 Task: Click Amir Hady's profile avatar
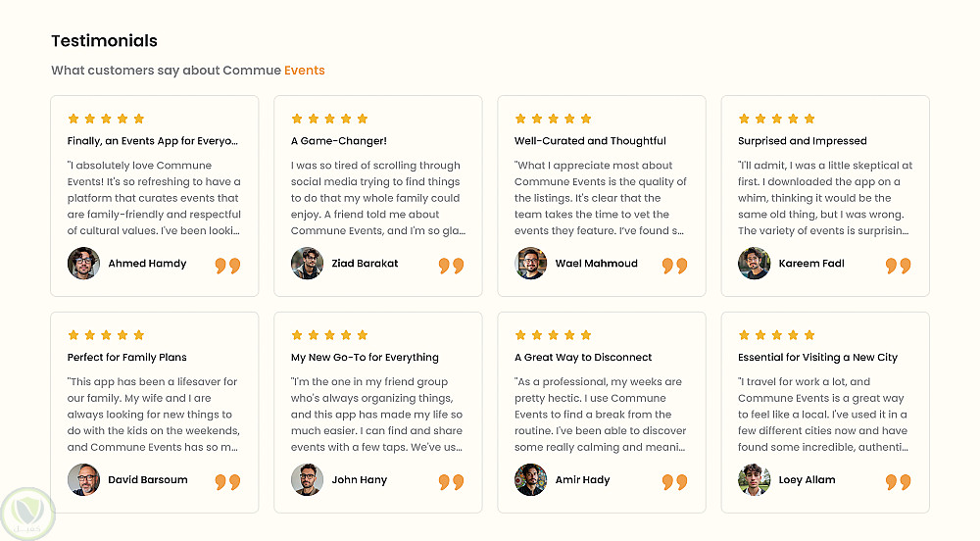click(x=530, y=480)
